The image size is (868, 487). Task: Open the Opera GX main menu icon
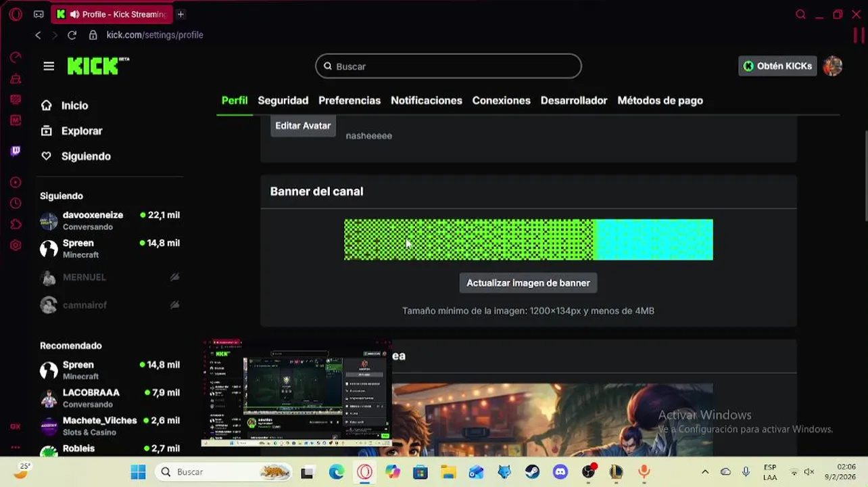pos(16,14)
